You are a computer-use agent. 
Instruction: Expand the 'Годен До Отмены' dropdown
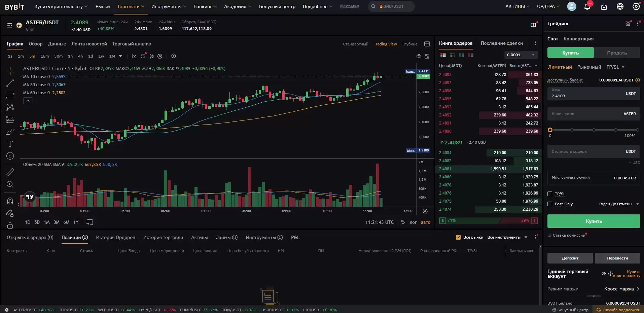[x=619, y=204]
